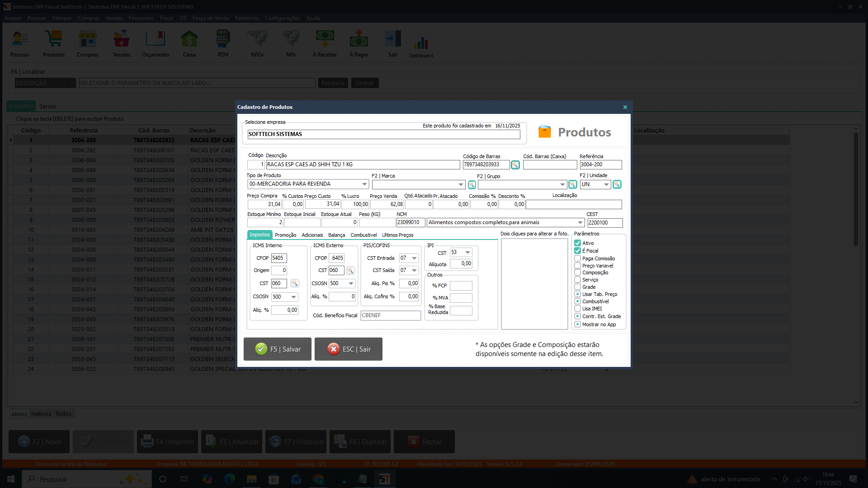Screen dimensions: 868x488
Task: Click the barcode search magnifier icon
Action: pyautogui.click(x=515, y=165)
